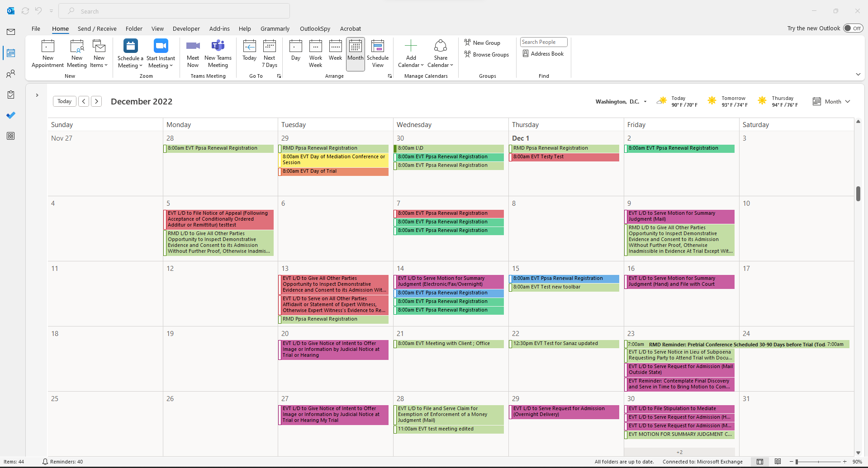
Task: Click Meet Now for Teams
Action: 193,54
